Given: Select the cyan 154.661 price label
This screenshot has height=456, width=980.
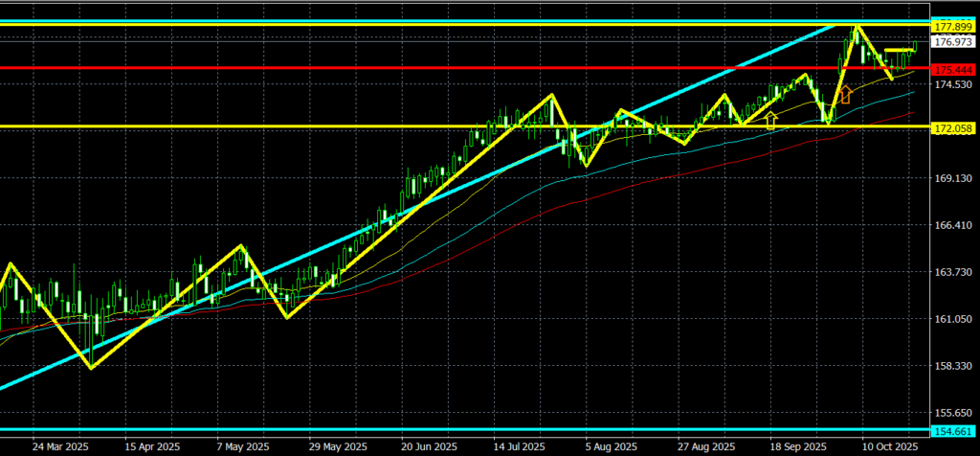Looking at the screenshot, I should (x=951, y=430).
